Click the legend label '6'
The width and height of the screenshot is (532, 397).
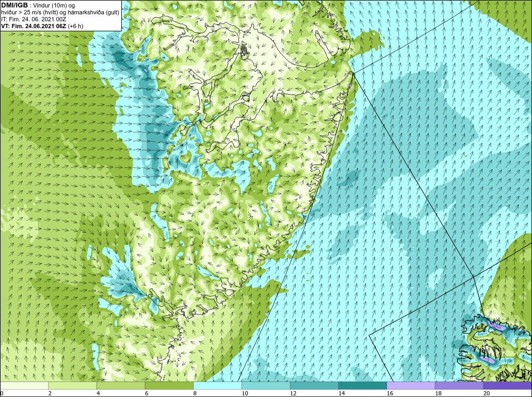[x=147, y=393]
